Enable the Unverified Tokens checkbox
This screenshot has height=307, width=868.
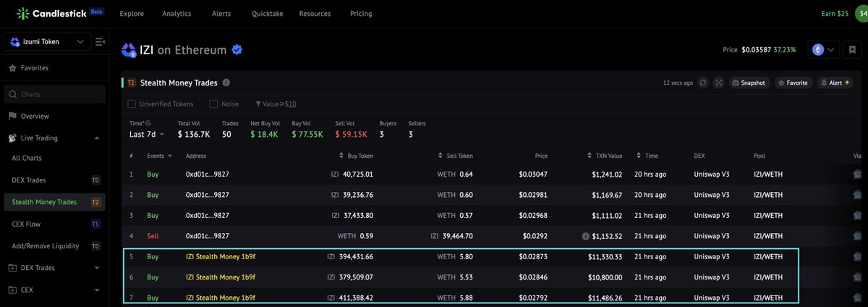(x=132, y=104)
